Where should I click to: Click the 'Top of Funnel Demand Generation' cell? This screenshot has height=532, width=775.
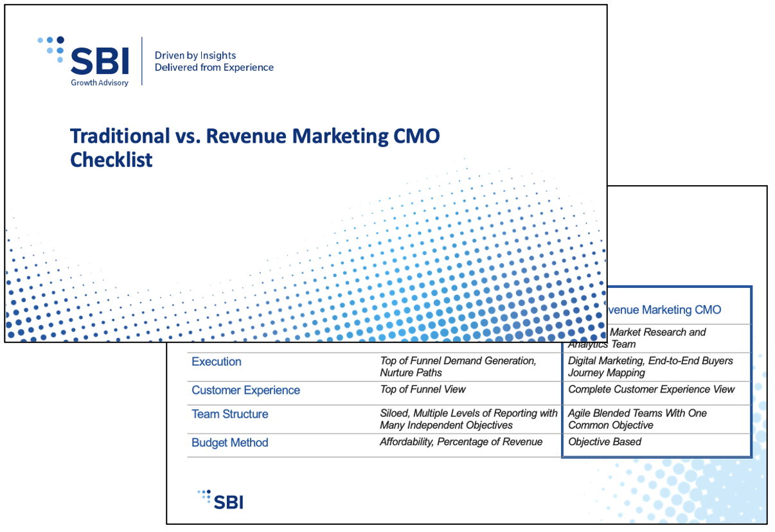point(458,367)
